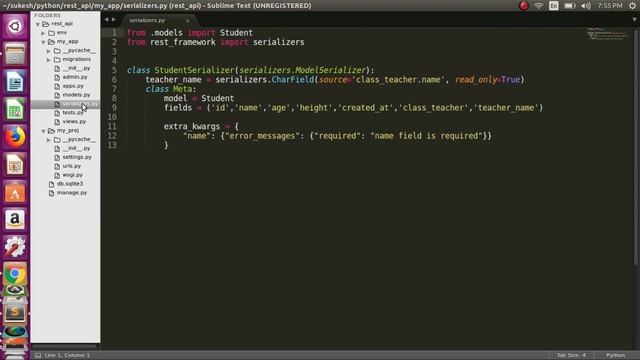Image resolution: width=640 pixels, height=360 pixels.
Task: Click the editor vertical scrollbar
Action: [636, 146]
